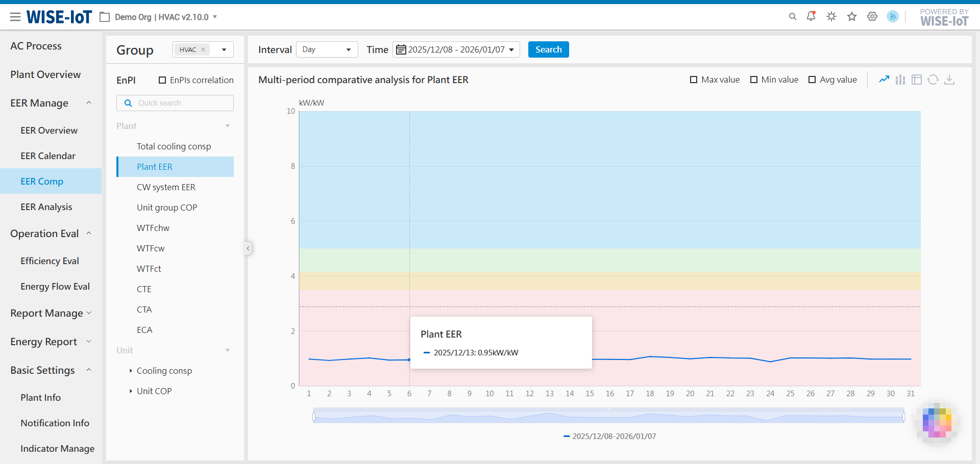Viewport: 980px width, 464px height.
Task: Click the chart refresh icon
Action: (933, 80)
